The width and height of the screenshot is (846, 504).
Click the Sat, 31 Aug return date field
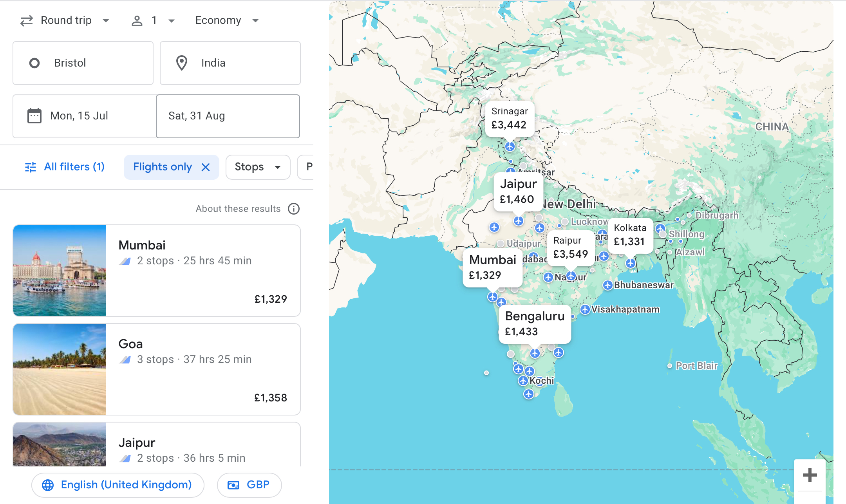pyautogui.click(x=228, y=116)
